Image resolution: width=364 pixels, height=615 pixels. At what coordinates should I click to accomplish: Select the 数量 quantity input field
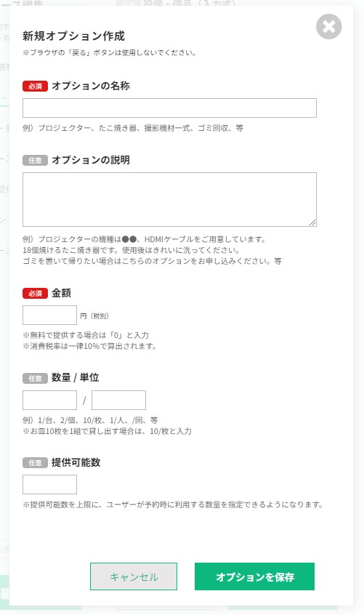[x=49, y=400]
